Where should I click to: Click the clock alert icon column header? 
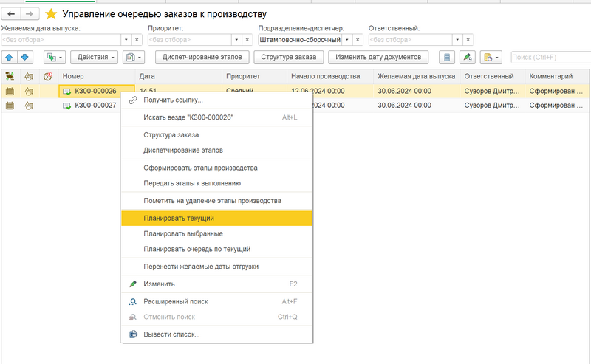pos(48,77)
